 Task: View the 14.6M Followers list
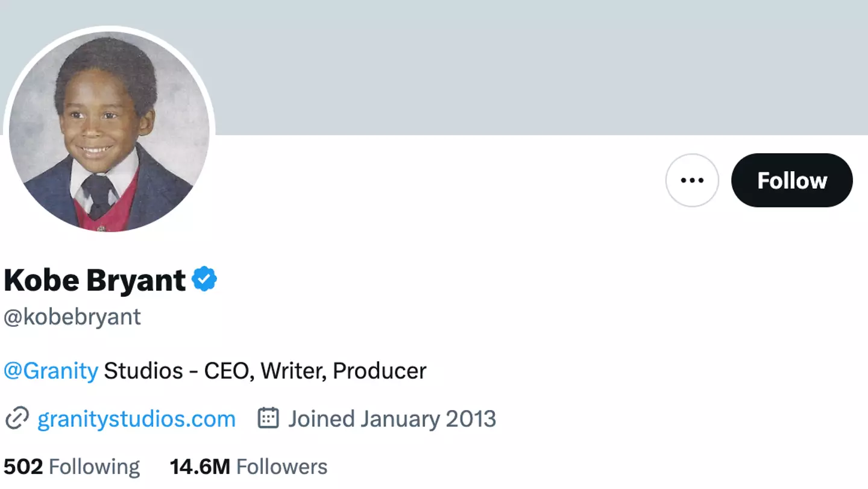(248, 467)
